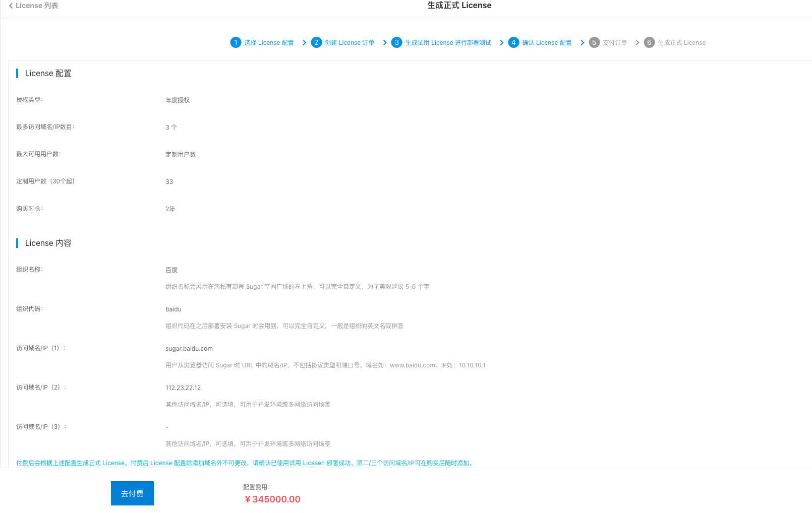812x513 pixels.
Task: Select the custom user count 33
Action: tap(169, 182)
